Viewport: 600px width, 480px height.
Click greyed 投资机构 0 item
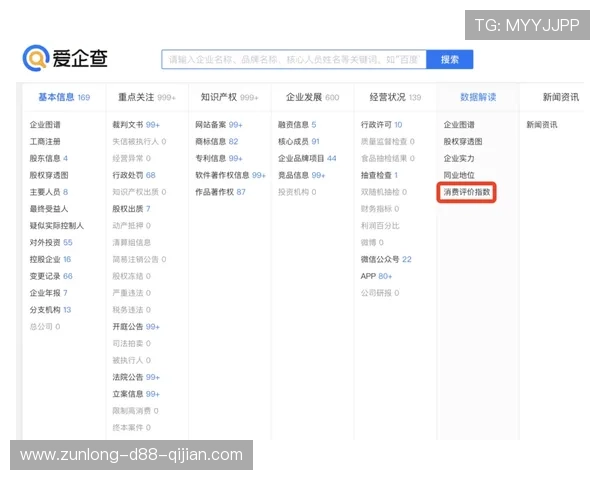pos(297,192)
